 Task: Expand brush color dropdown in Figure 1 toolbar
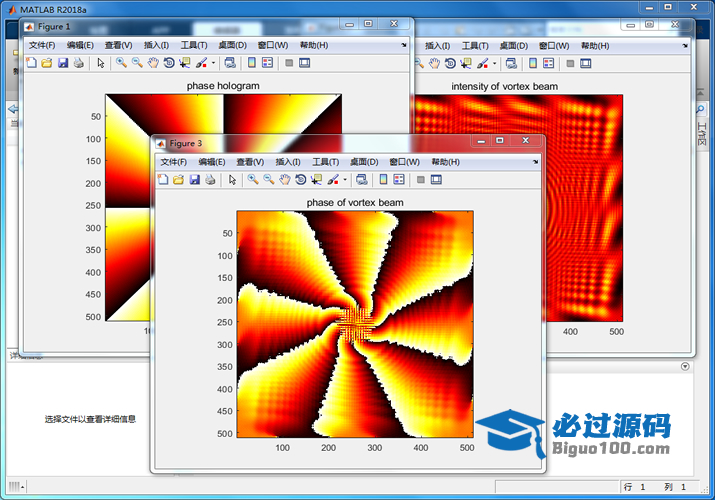(213, 64)
